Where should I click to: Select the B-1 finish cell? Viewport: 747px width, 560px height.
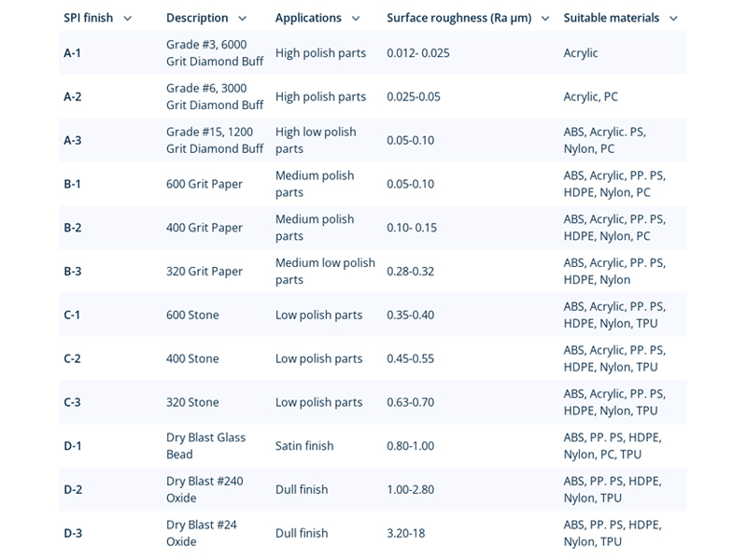[73, 184]
